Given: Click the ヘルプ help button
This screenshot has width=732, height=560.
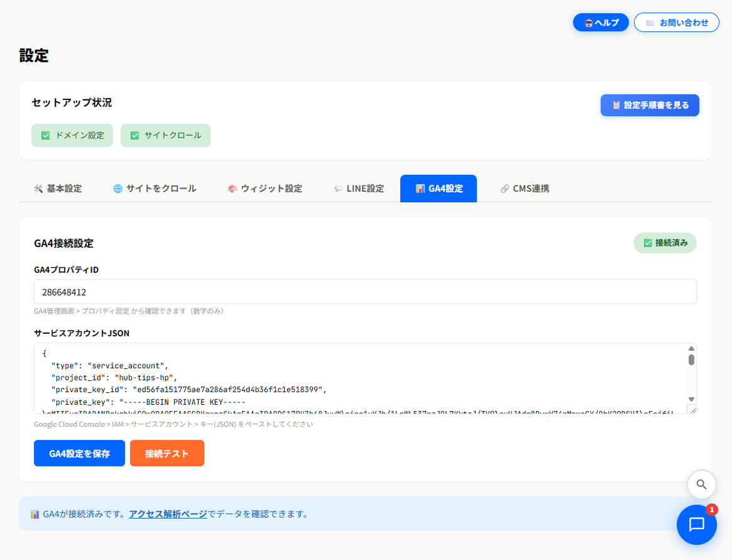Looking at the screenshot, I should point(601,23).
